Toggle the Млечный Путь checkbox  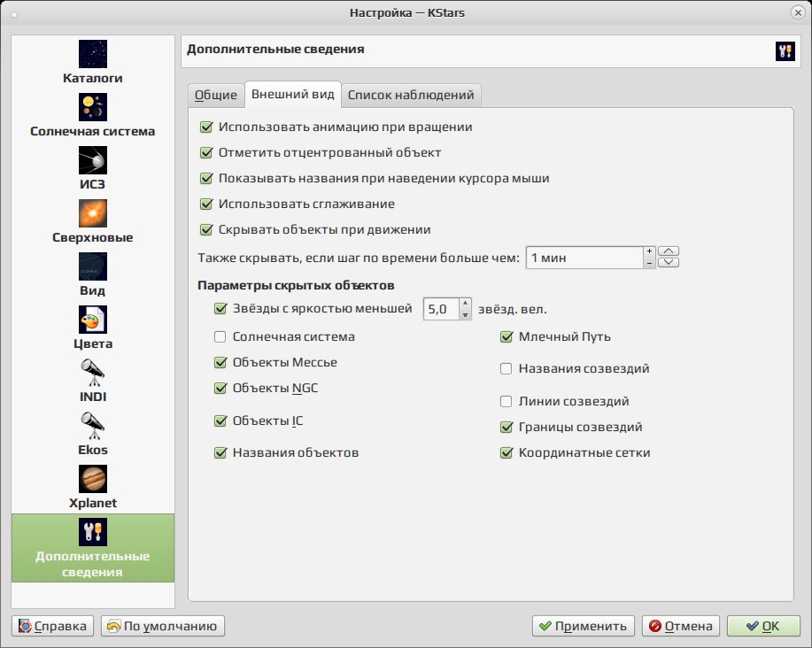pos(507,337)
